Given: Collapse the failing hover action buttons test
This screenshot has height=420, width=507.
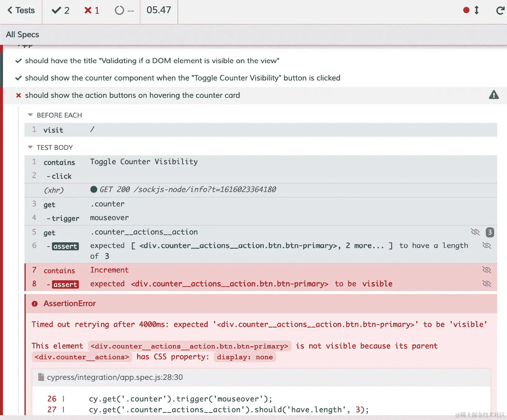Looking at the screenshot, I should (x=132, y=95).
